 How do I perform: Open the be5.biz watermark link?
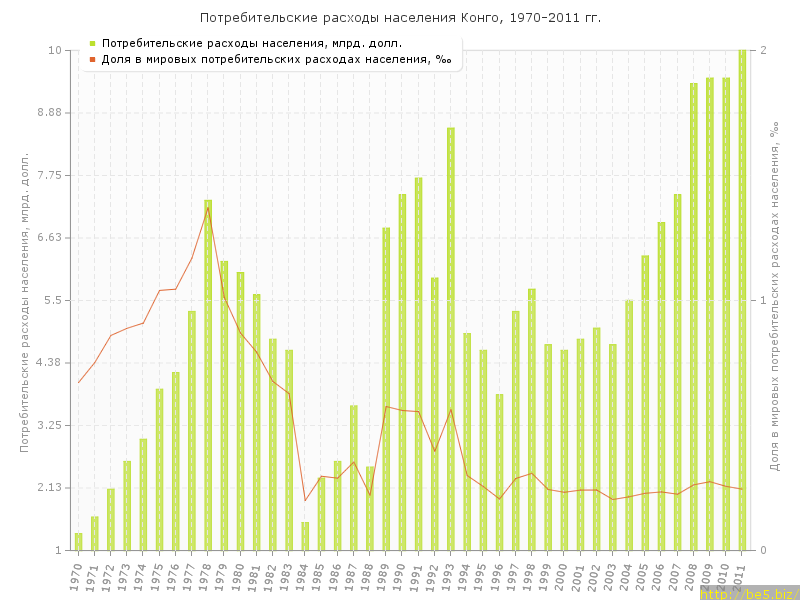pos(748,593)
